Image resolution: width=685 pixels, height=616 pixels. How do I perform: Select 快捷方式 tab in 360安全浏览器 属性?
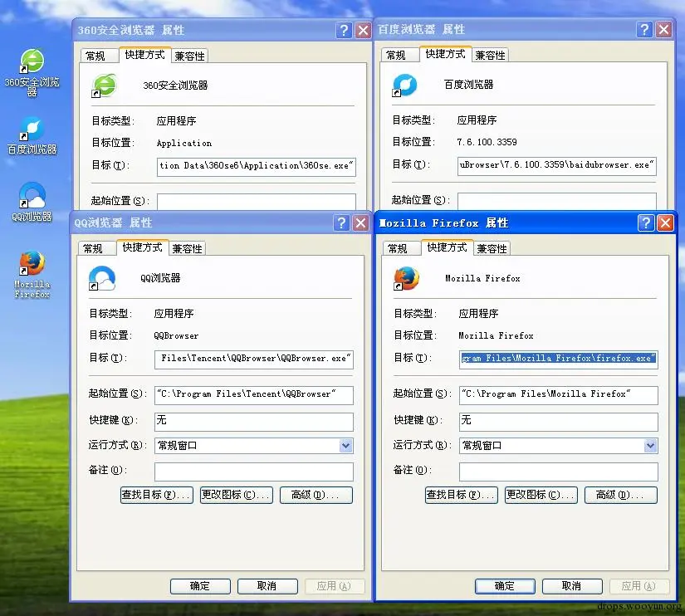click(x=144, y=55)
